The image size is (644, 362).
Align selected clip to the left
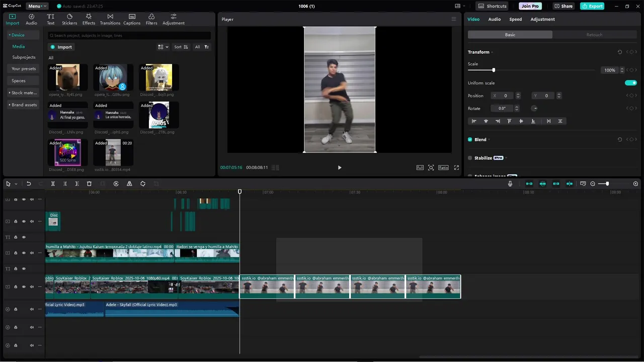(x=473, y=121)
